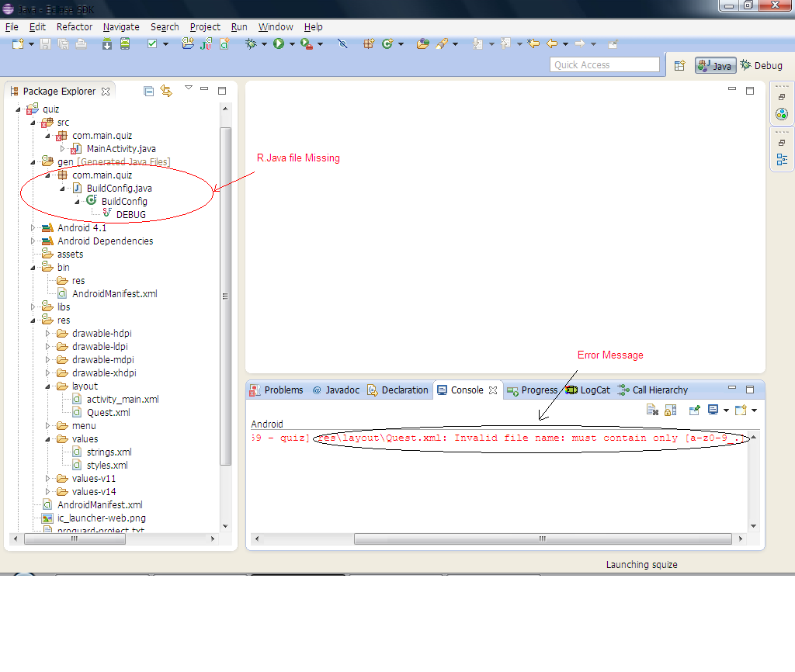The width and height of the screenshot is (795, 672).
Task: Click the Print toolbar icon
Action: (x=81, y=44)
